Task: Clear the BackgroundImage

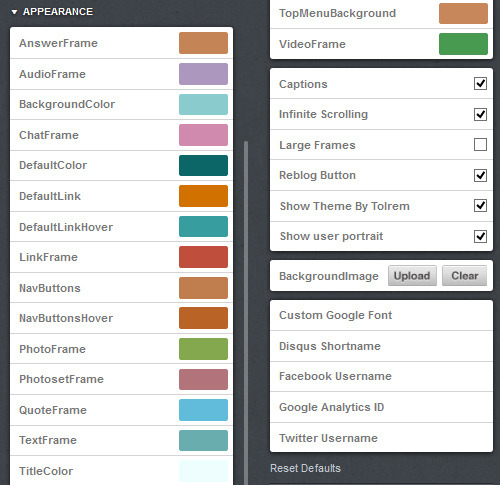Action: pyautogui.click(x=465, y=276)
